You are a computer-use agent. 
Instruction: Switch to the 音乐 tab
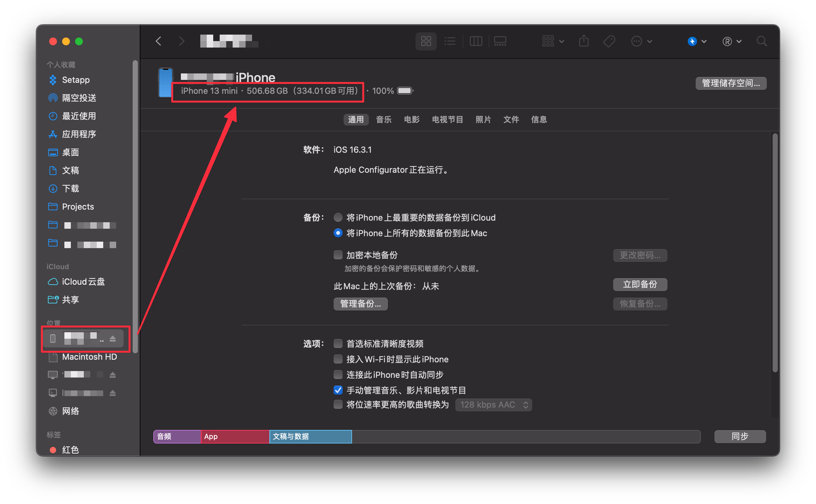(x=383, y=119)
